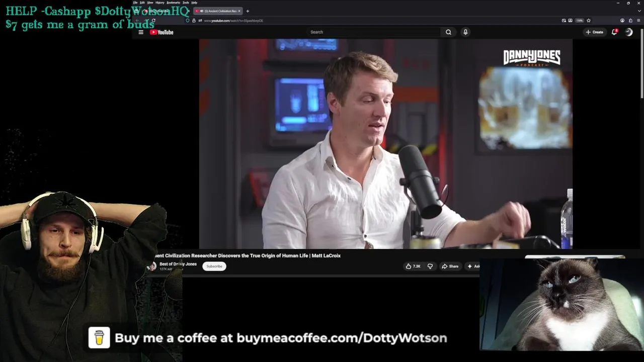This screenshot has height=362, width=644.
Task: Open the Firefox extensions icon
Action: [630, 21]
